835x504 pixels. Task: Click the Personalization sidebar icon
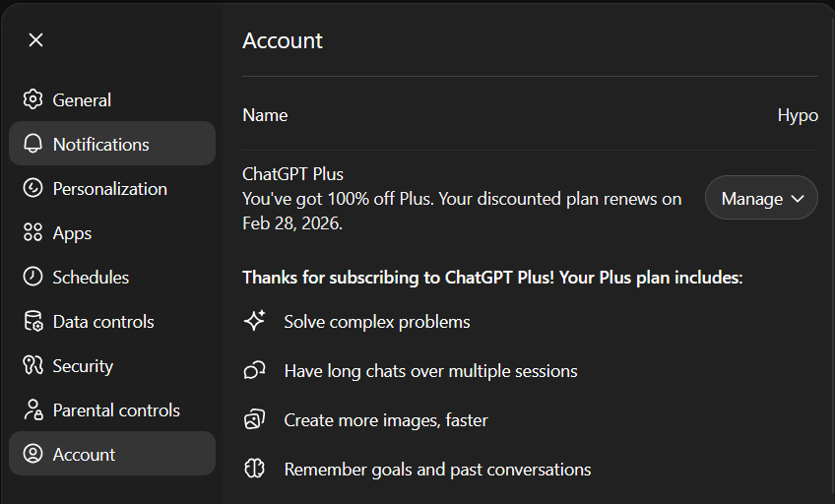click(x=33, y=188)
